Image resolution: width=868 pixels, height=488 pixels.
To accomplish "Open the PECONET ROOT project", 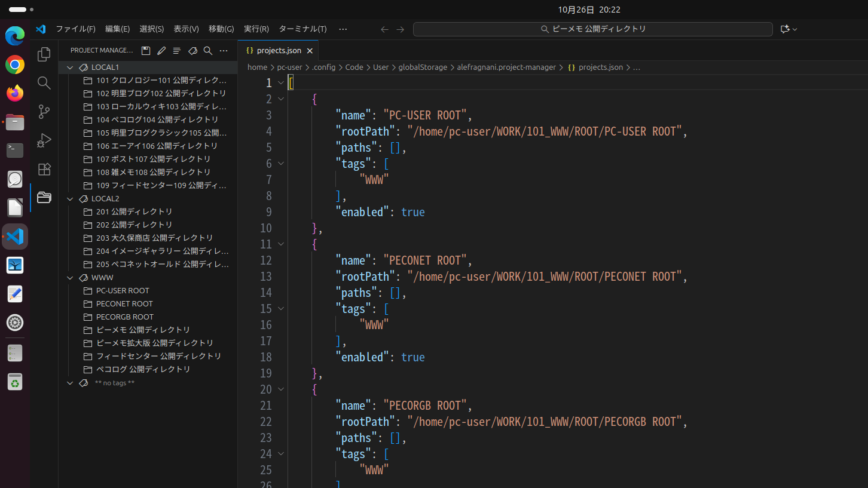I will point(124,304).
